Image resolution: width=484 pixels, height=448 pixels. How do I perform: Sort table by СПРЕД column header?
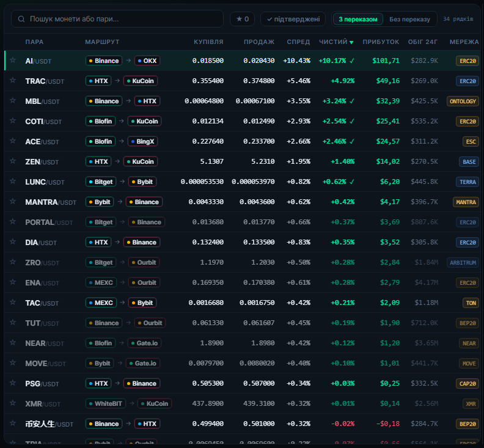click(x=298, y=42)
